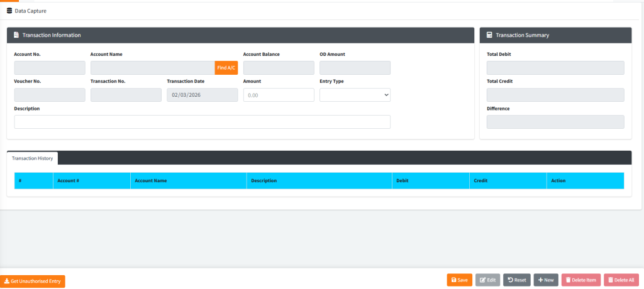Viewport: 644px width, 289px height.
Task: Click Get Unauthorised Entry button
Action: pos(33,281)
